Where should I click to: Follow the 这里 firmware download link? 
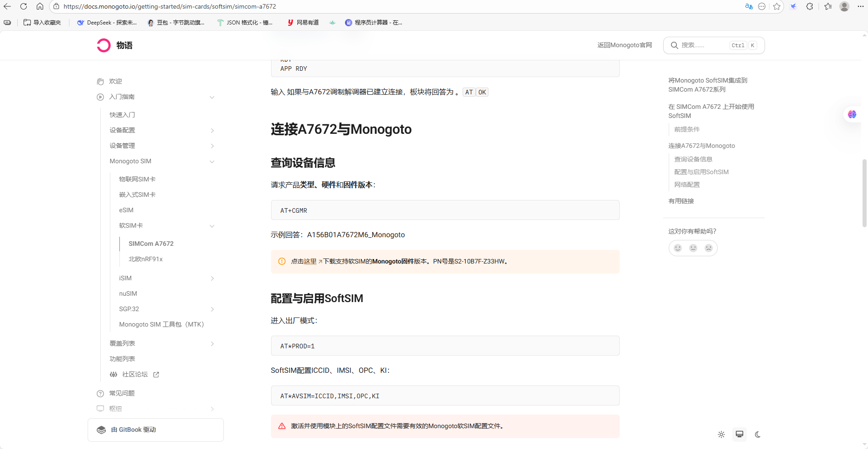point(310,261)
